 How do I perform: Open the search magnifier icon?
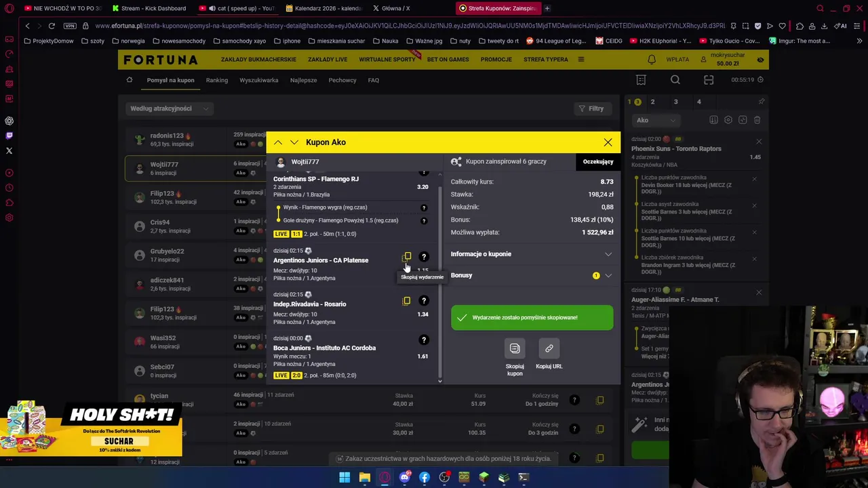coord(675,80)
